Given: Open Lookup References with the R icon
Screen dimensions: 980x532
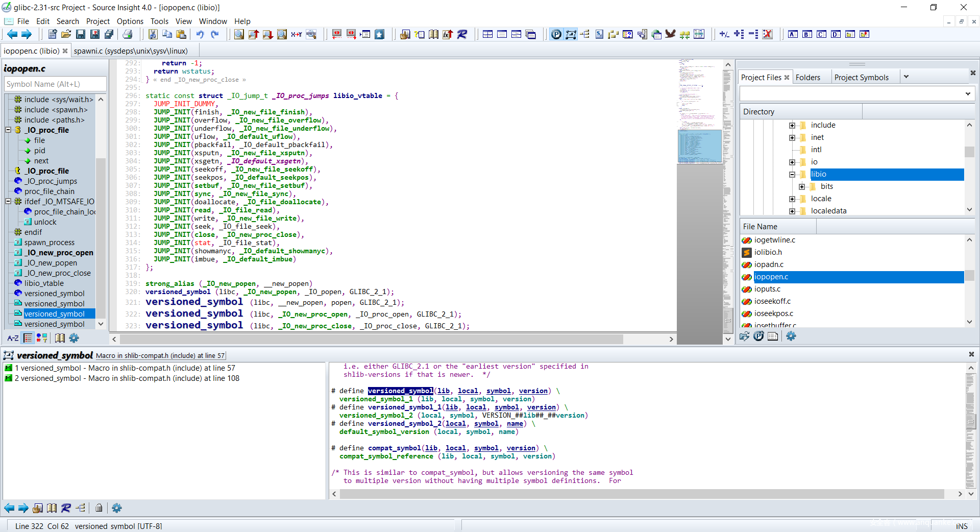Looking at the screenshot, I should 462,34.
